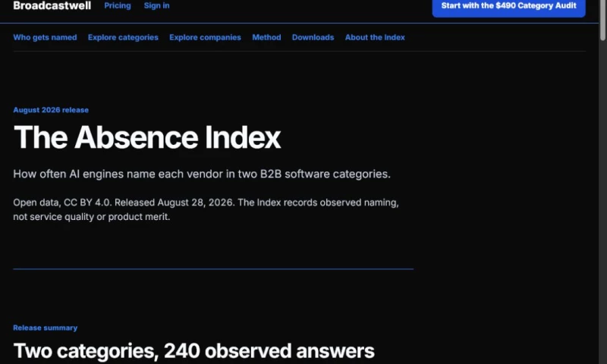The height and width of the screenshot is (364, 607).
Task: Go to the Pricing page
Action: pos(118,5)
